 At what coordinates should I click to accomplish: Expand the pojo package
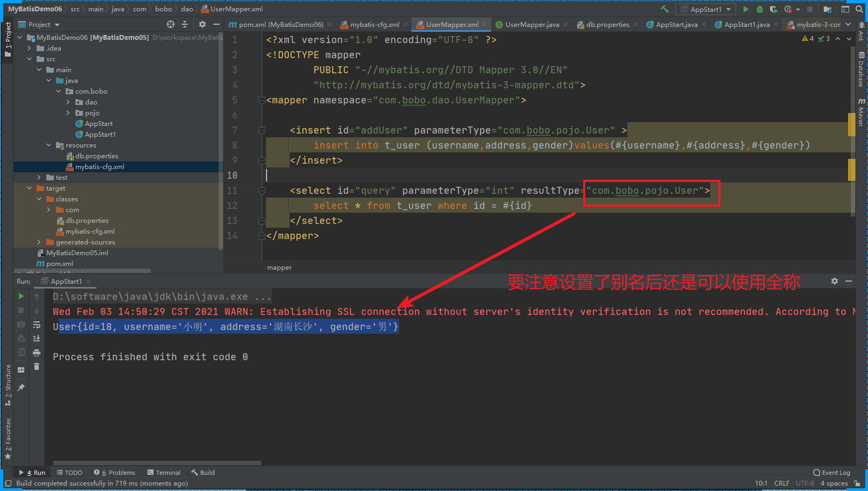[68, 113]
